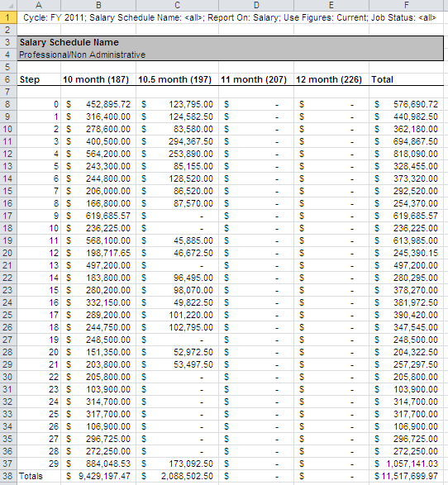Click the Select All corner box
The height and width of the screenshot is (485, 448).
8,5
